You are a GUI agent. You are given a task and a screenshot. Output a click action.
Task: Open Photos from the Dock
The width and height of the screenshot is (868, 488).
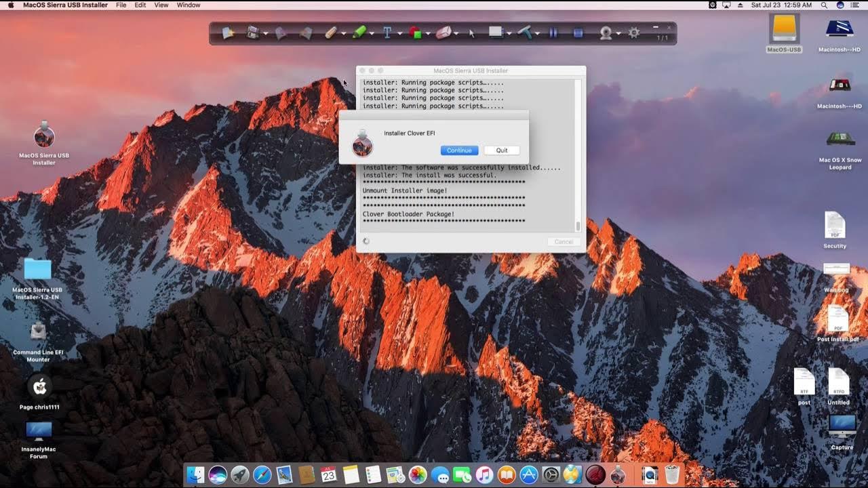418,474
